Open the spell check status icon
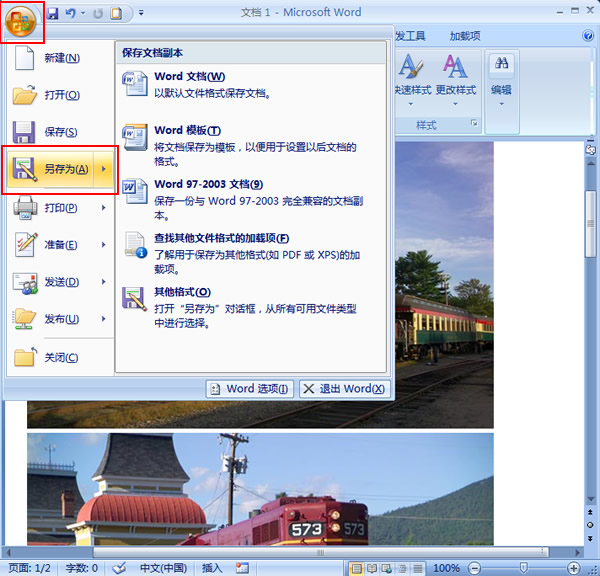Image resolution: width=600 pixels, height=576 pixels. pos(120,568)
